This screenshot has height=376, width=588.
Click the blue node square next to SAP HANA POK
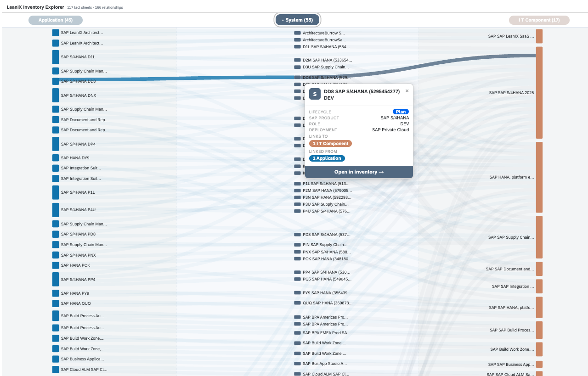pyautogui.click(x=56, y=265)
